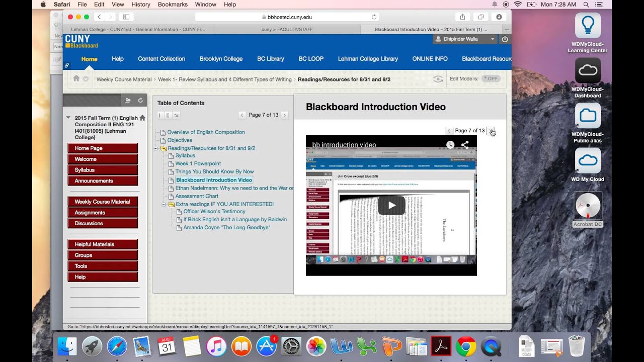Reload the page in Safari
The width and height of the screenshot is (644, 362).
coord(374,17)
